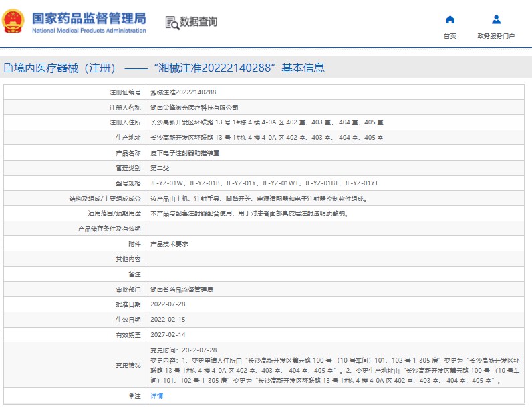Image resolution: width=532 pixels, height=410 pixels.
Task: Click attachment value 产品技术要求
Action: tap(169, 244)
